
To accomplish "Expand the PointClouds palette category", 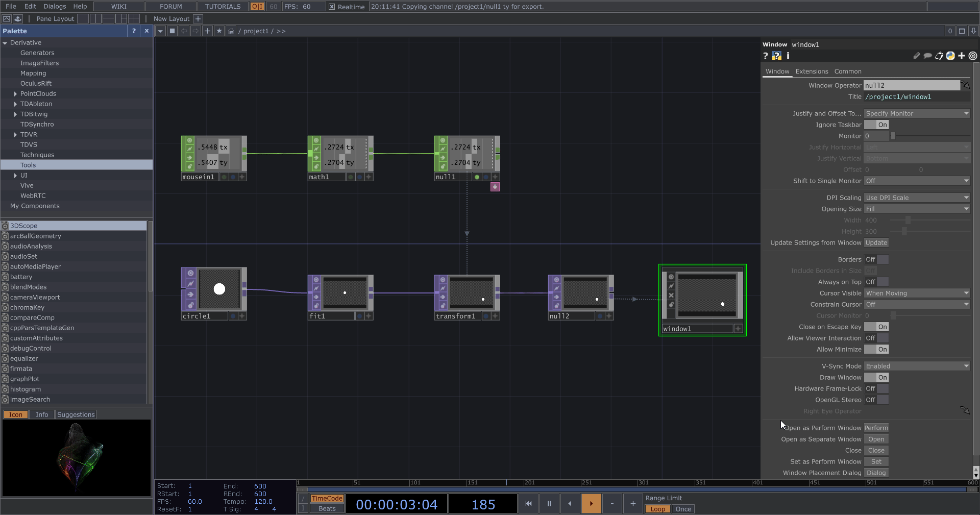I will point(14,94).
